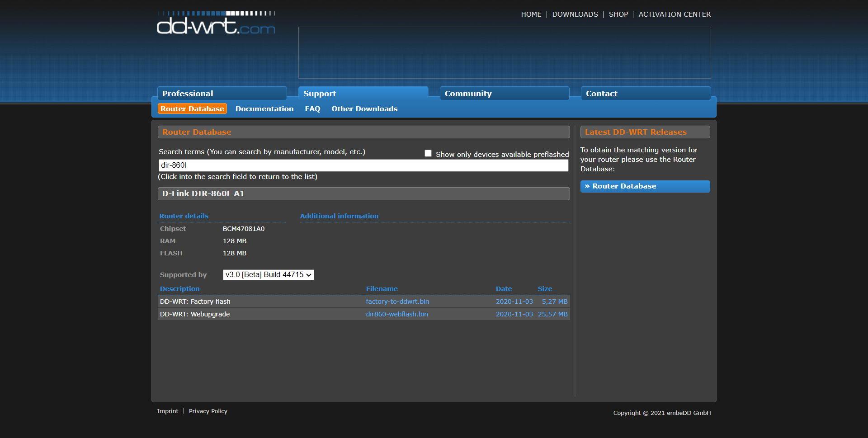Click the Copyright 2021 embeDD GmbH text

point(662,413)
